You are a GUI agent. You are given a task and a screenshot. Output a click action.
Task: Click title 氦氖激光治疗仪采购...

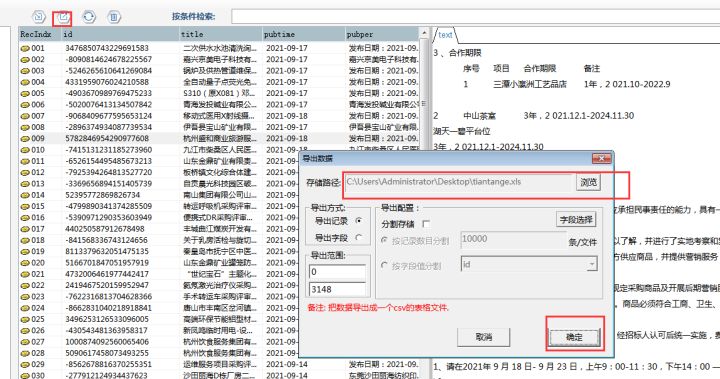(220, 285)
